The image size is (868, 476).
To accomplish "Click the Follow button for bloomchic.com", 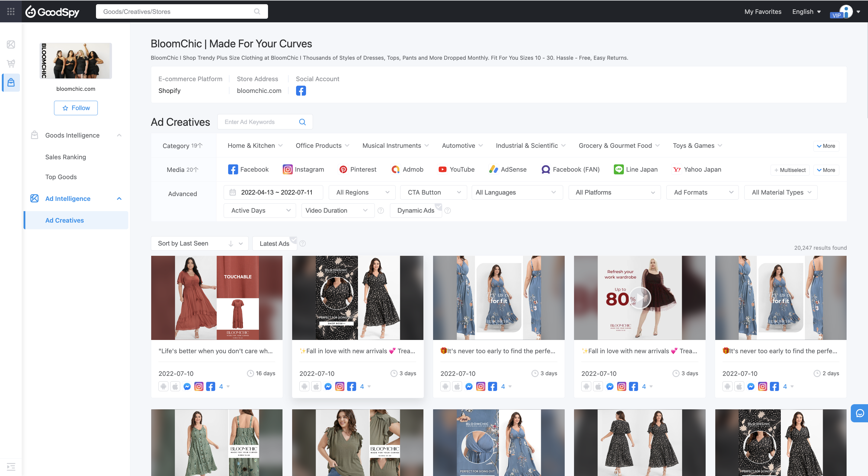I will coord(75,108).
